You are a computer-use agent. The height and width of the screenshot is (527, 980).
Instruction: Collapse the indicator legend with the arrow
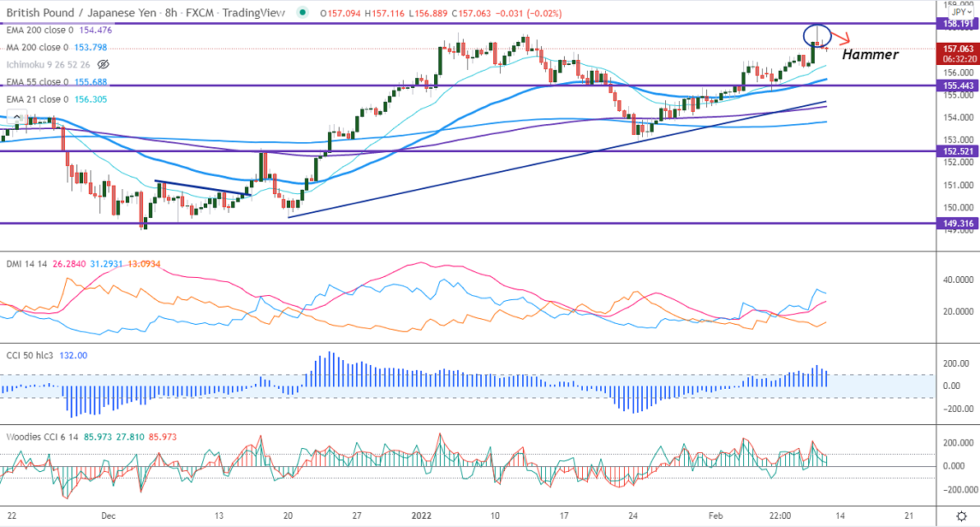pos(17,117)
